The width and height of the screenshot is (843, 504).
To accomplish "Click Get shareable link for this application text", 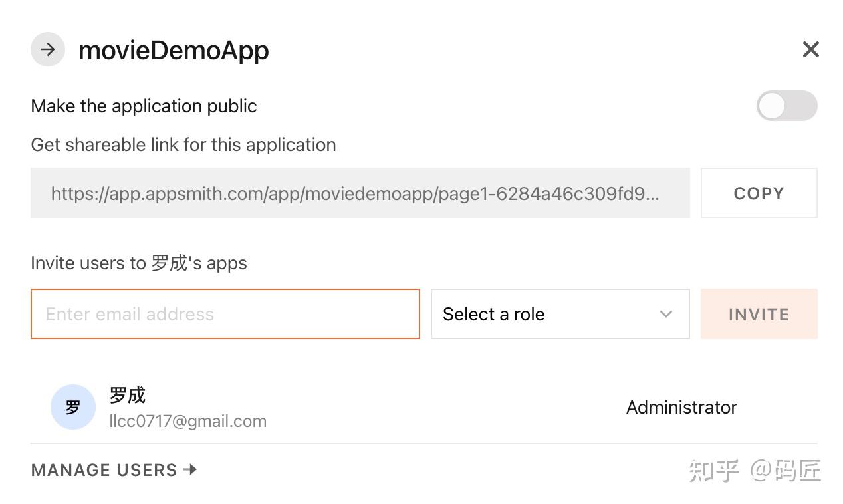I will pos(183,145).
